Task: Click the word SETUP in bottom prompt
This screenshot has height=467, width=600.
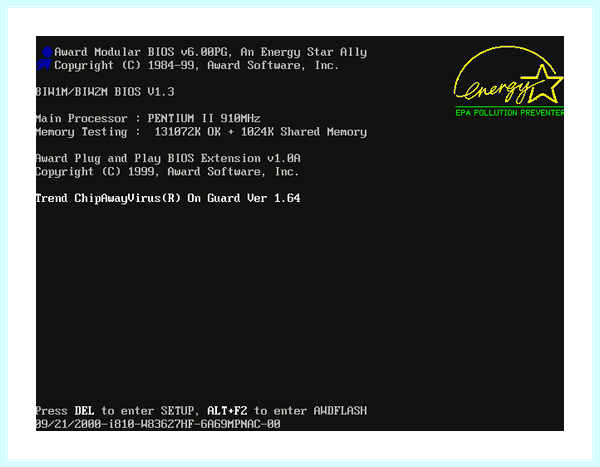Action: click(x=177, y=411)
